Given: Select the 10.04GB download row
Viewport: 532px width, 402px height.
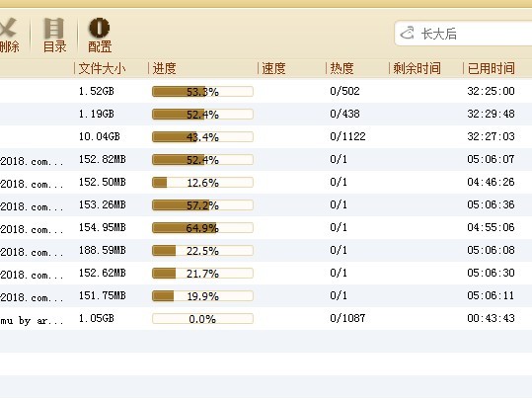Looking at the screenshot, I should pos(266,137).
